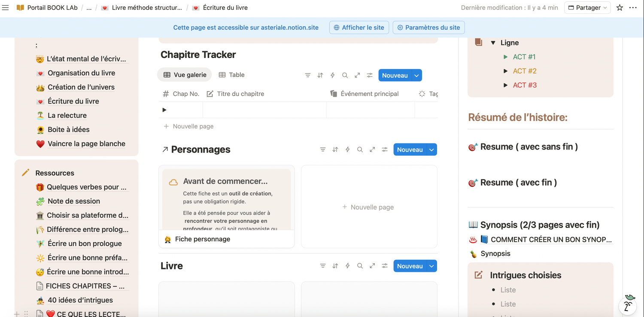644x317 pixels.
Task: Open Livre view settings
Action: [385, 266]
